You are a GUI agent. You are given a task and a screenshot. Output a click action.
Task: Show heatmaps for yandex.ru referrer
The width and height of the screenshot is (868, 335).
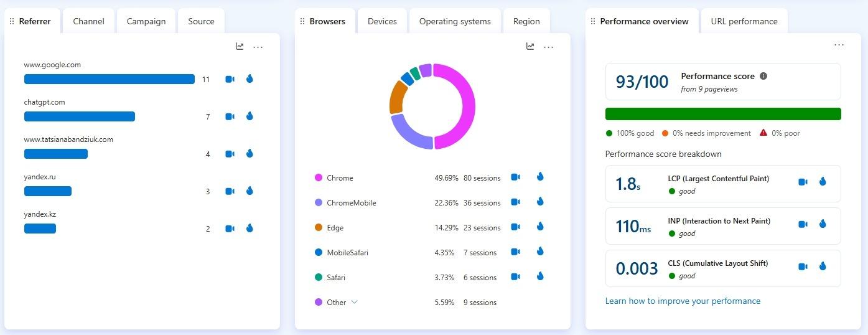pos(250,191)
